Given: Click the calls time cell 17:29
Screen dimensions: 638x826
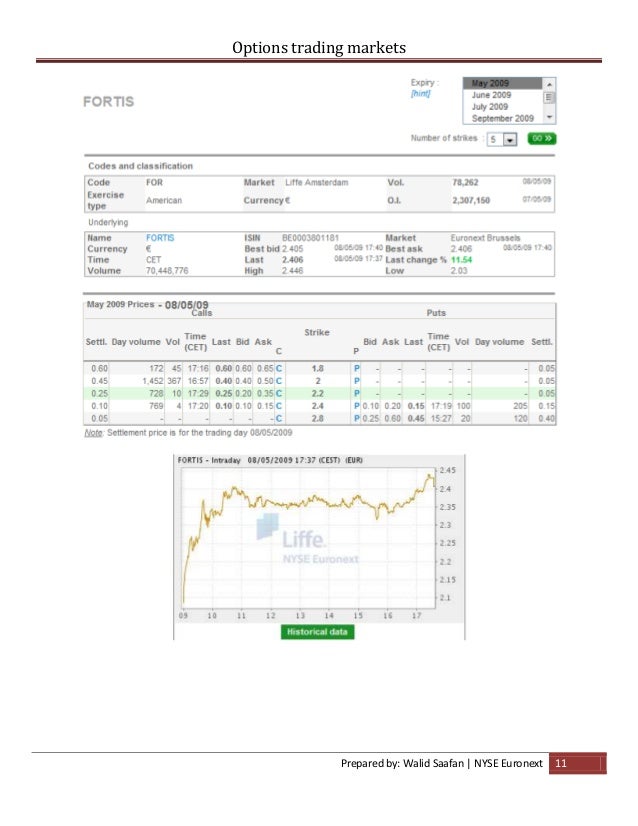Looking at the screenshot, I should click(x=198, y=394).
